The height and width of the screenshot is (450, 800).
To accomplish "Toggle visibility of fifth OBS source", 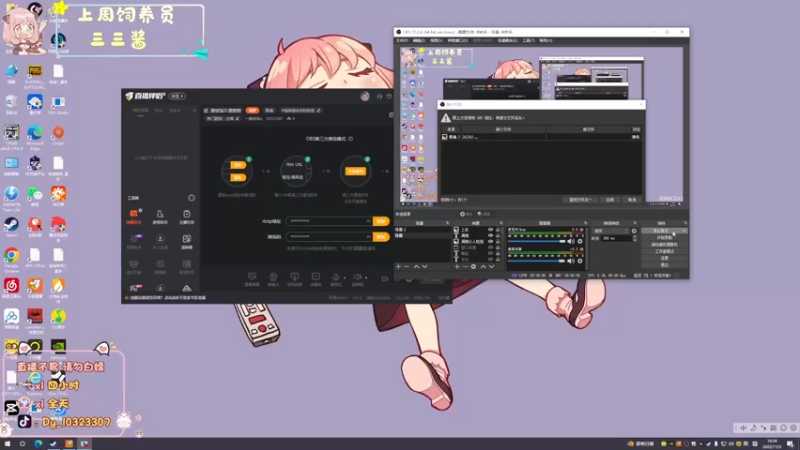I will tap(490, 253).
